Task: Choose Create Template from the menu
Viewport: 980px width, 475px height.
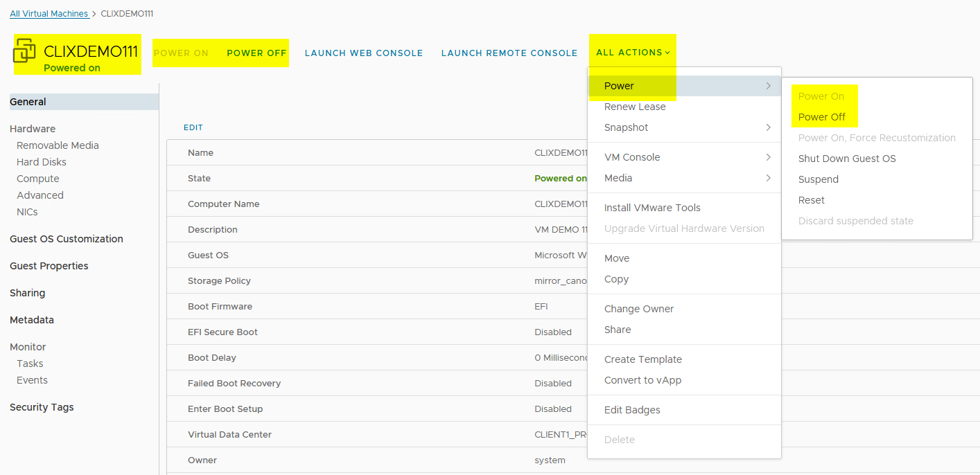Action: (x=642, y=359)
